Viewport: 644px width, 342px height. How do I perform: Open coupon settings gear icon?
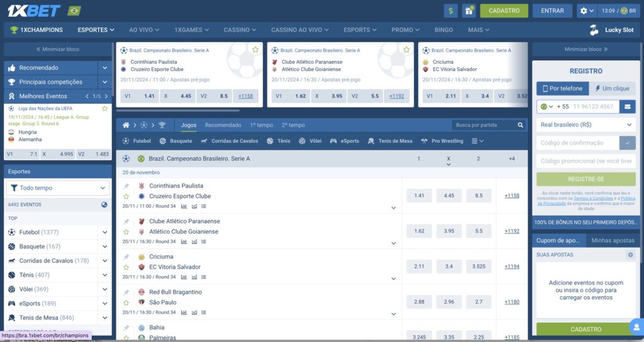pyautogui.click(x=630, y=255)
